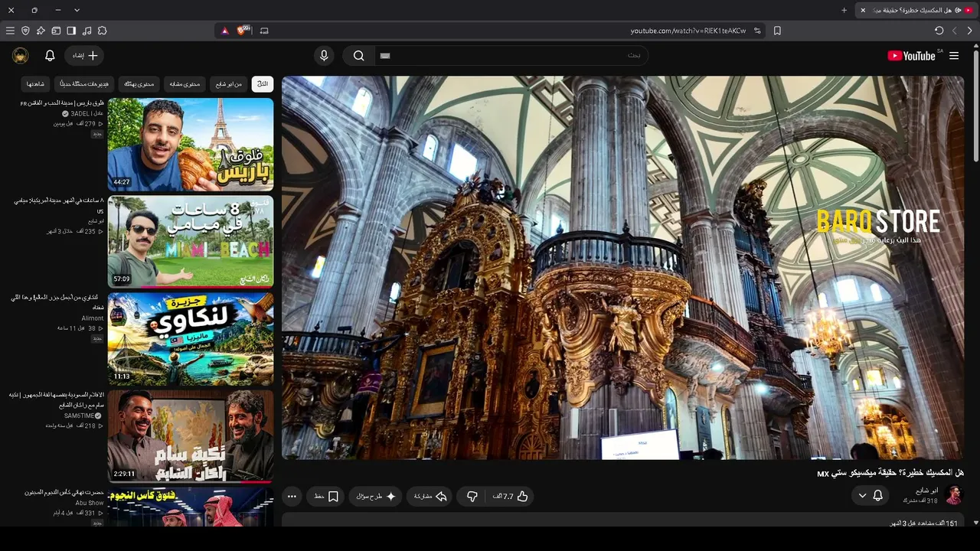Open the YouTube guide hamburger menu

[954, 56]
